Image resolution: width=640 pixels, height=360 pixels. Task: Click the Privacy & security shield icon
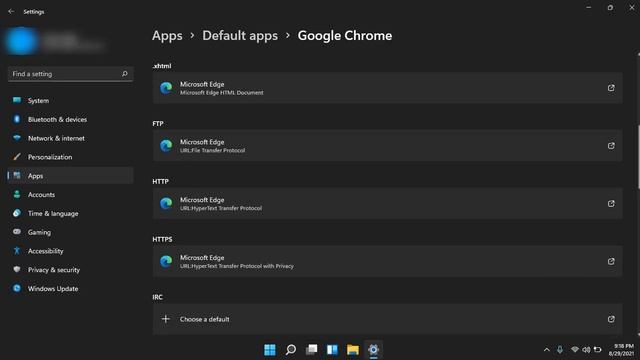[x=17, y=269]
